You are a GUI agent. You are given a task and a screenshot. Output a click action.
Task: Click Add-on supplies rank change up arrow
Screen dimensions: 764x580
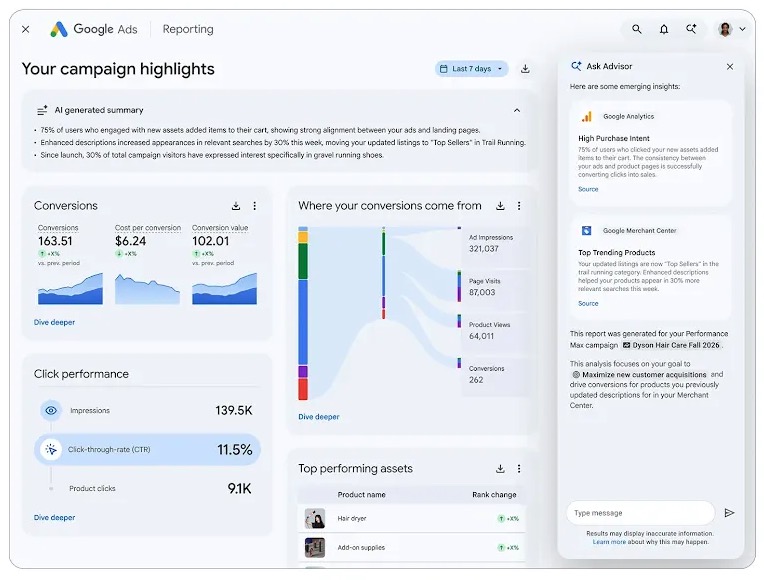pyautogui.click(x=501, y=548)
